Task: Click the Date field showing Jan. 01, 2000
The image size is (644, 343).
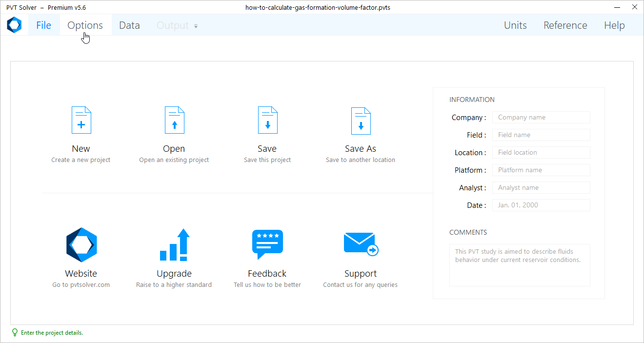Action: (x=541, y=205)
